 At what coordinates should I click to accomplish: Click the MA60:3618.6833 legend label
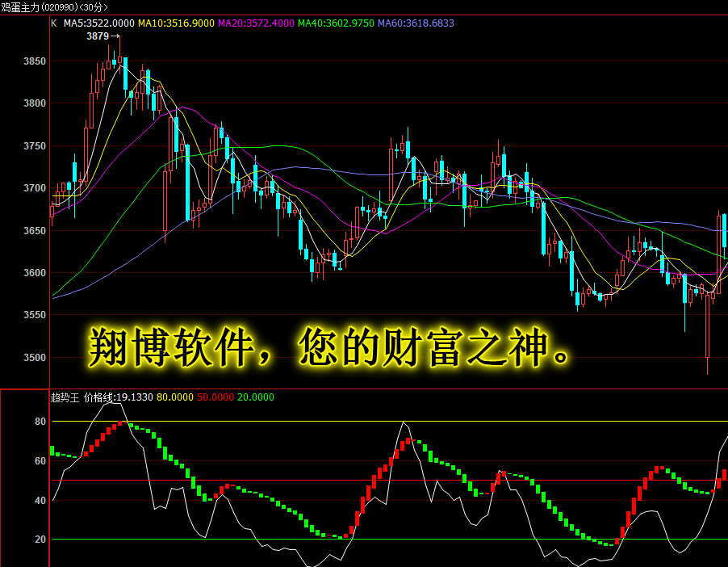416,23
